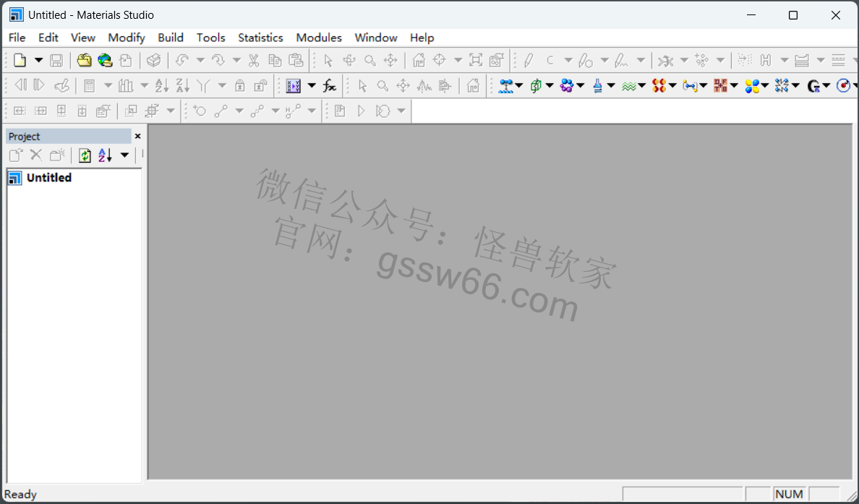Screen dimensions: 859x504
Task: Open the Window menu
Action: [376, 38]
